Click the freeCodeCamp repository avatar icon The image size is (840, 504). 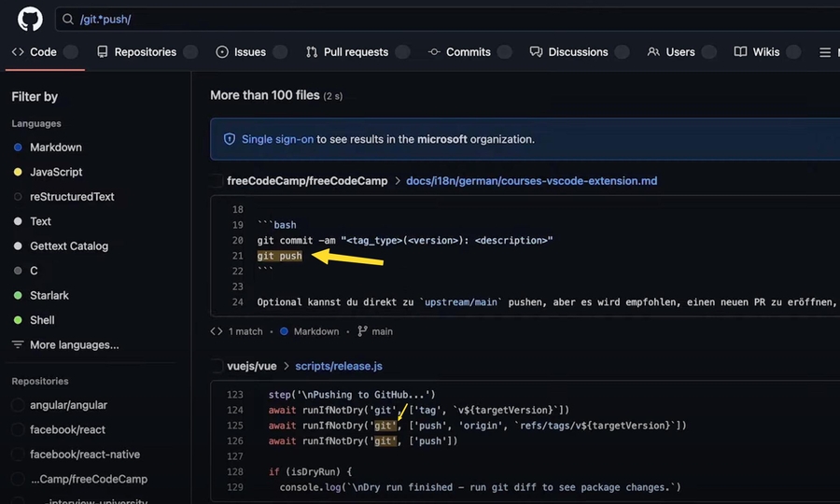(217, 181)
